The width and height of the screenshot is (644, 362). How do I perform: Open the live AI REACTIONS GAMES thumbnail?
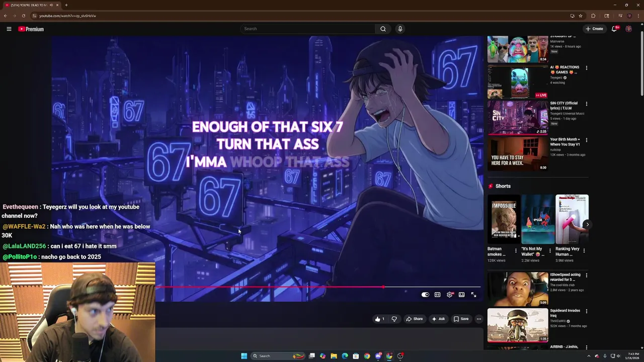pyautogui.click(x=517, y=81)
